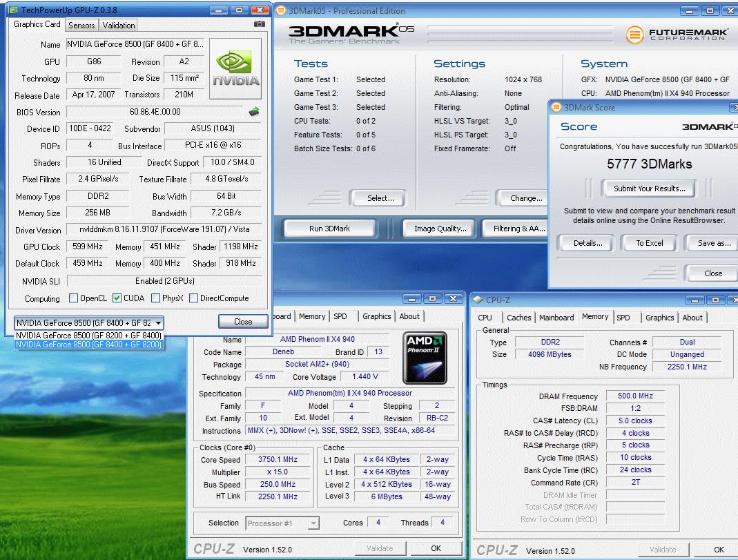Click the 3DMark05 title bar icon
This screenshot has width=738, height=560.
coord(280,10)
